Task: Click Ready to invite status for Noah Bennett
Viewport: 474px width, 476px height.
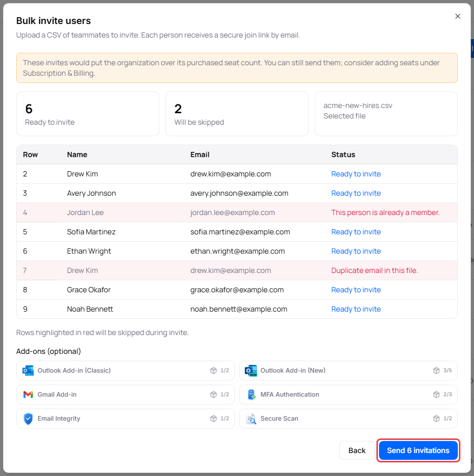Action: [356, 310]
